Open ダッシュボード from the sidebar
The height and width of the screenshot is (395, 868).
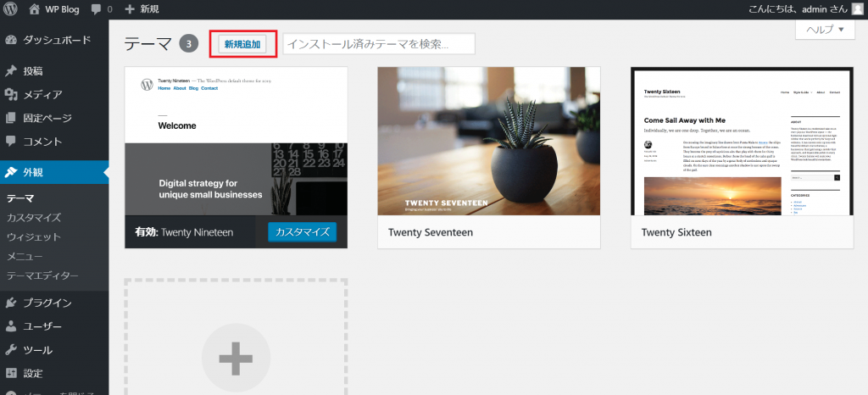(x=56, y=40)
